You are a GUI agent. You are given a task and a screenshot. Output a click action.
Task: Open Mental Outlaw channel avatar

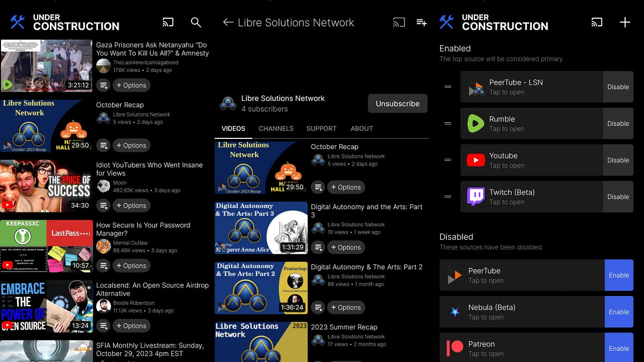(x=104, y=246)
